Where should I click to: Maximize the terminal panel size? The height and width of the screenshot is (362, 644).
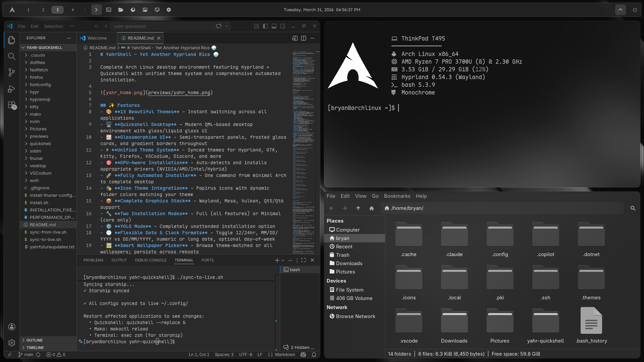304,260
